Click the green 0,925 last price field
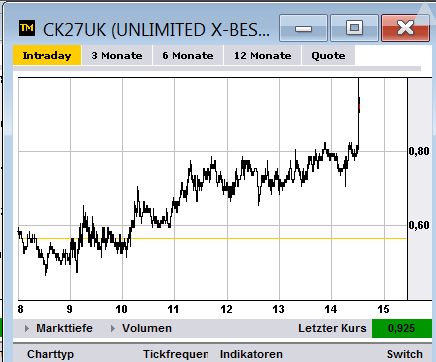Image resolution: width=436 pixels, height=362 pixels. tap(402, 328)
